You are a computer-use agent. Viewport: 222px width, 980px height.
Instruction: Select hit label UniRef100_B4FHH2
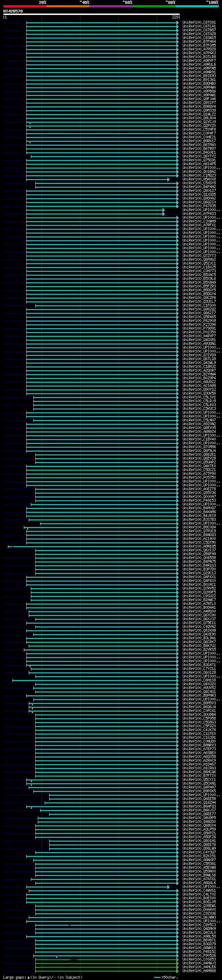199,187
